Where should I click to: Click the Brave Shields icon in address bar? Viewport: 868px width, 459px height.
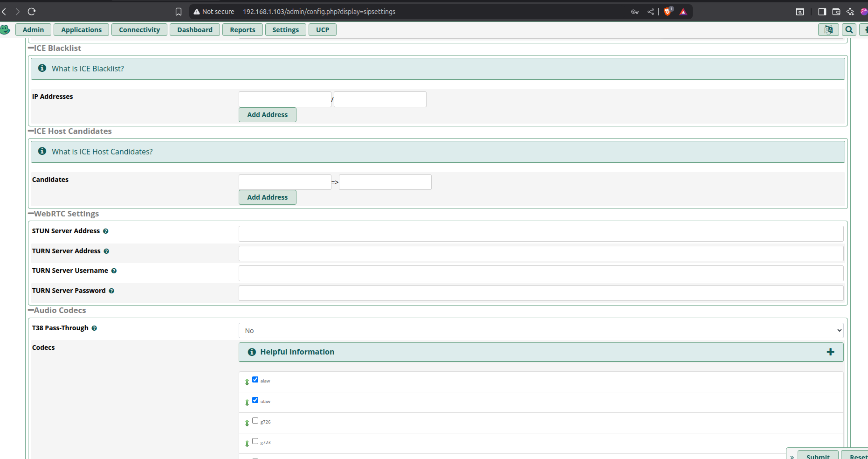click(668, 12)
